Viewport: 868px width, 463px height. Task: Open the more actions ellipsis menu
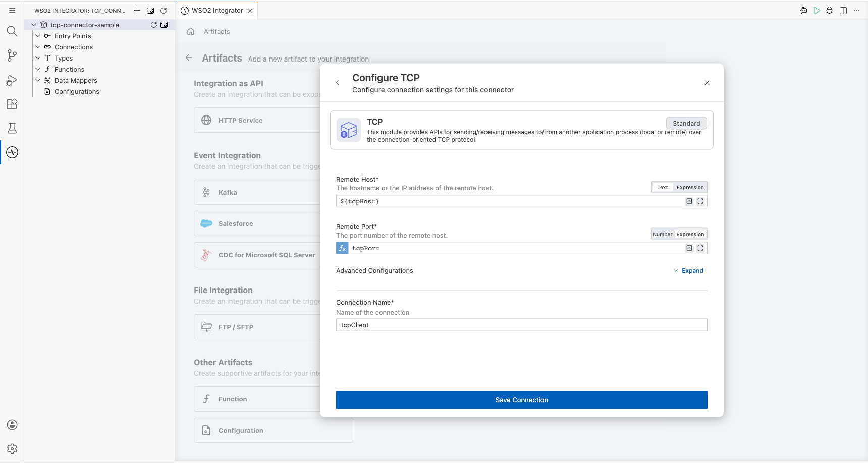pos(856,10)
